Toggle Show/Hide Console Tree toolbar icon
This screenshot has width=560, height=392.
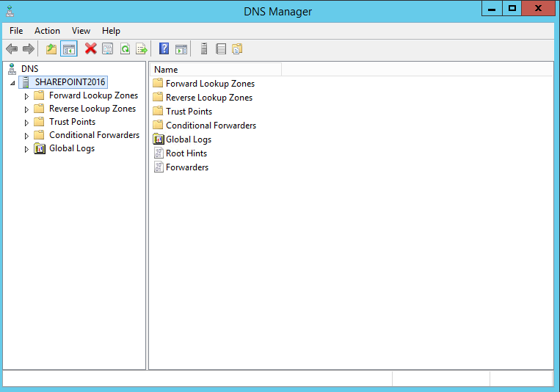(x=69, y=48)
